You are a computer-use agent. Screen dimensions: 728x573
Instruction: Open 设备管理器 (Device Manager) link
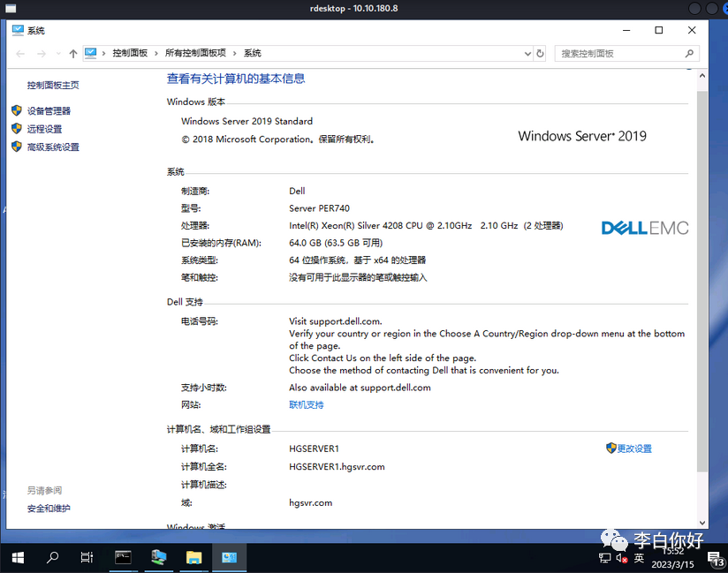pyautogui.click(x=49, y=111)
